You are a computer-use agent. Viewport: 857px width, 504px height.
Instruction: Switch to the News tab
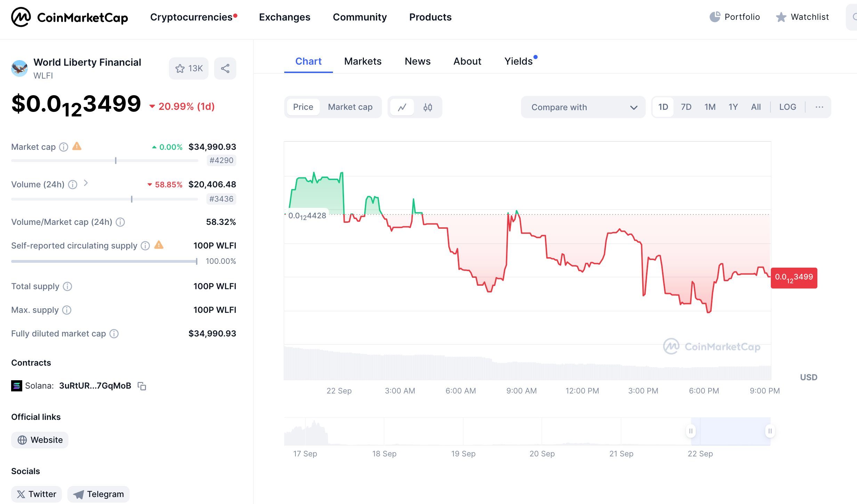[418, 62]
